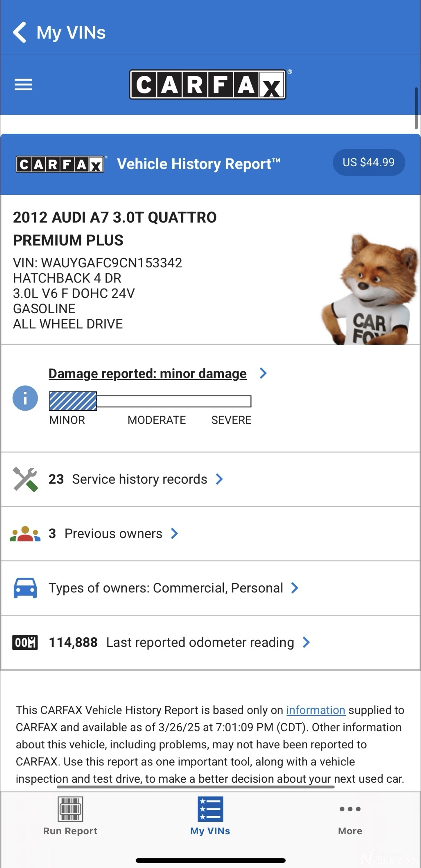Tap the back arrow beside My VINs
Image resolution: width=421 pixels, height=868 pixels.
pyautogui.click(x=20, y=33)
